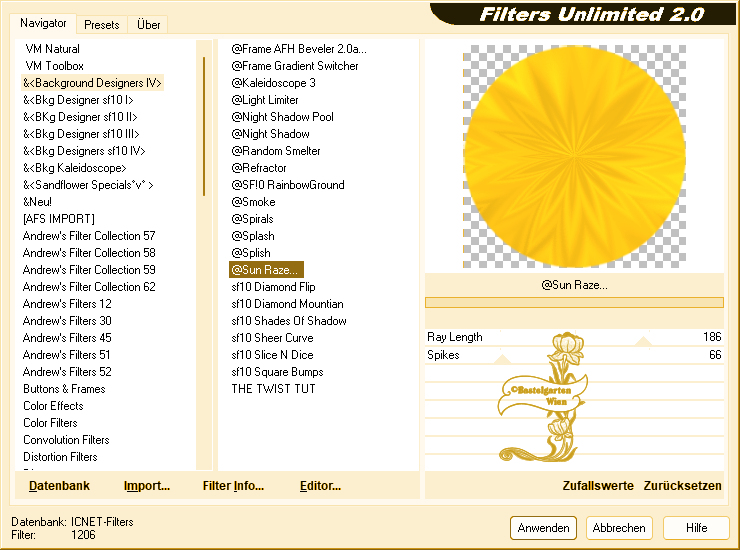Choose @Frame AFH Beveler 2.0a... filter

pyautogui.click(x=299, y=49)
